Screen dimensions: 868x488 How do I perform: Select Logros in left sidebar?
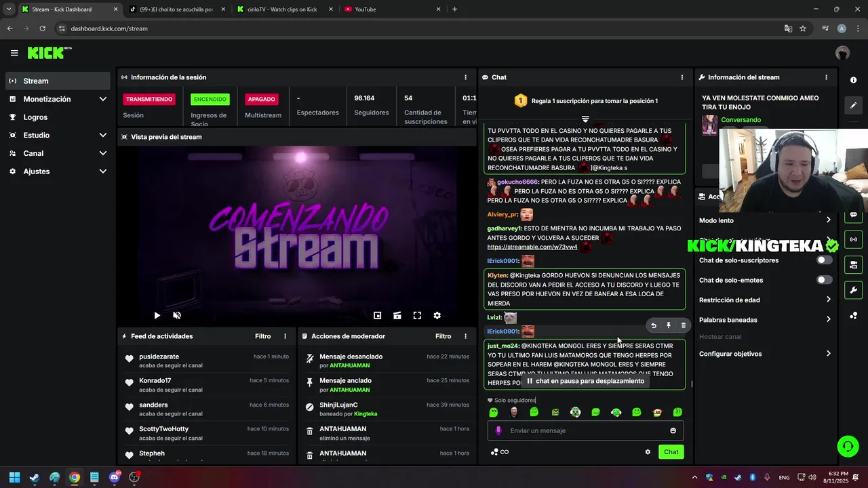coord(58,117)
